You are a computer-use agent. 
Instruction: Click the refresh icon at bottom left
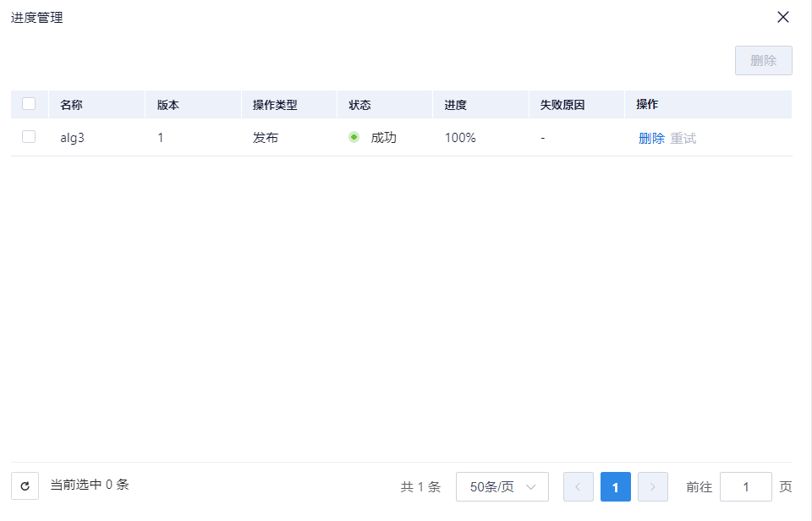25,485
